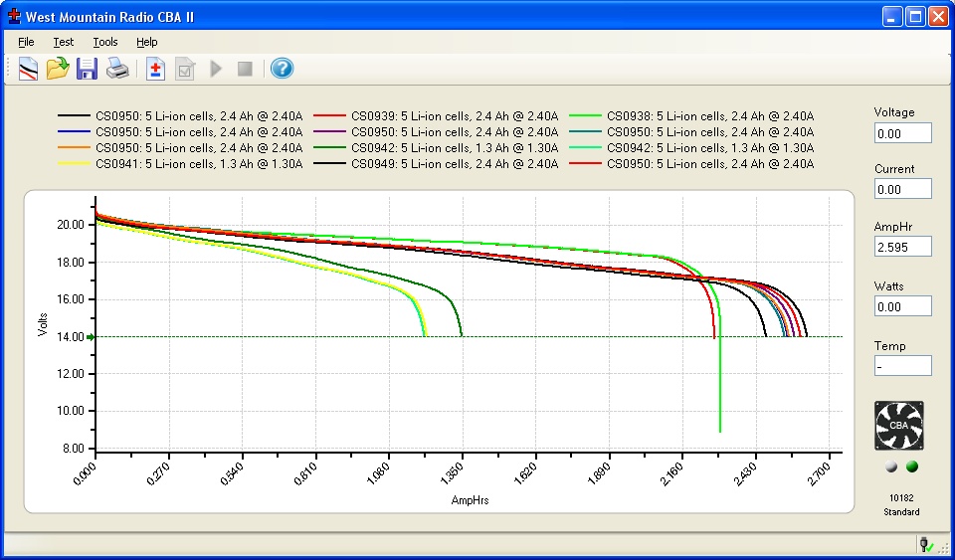Click the light green CS0942 line swatch
The height and width of the screenshot is (560, 955).
click(586, 148)
